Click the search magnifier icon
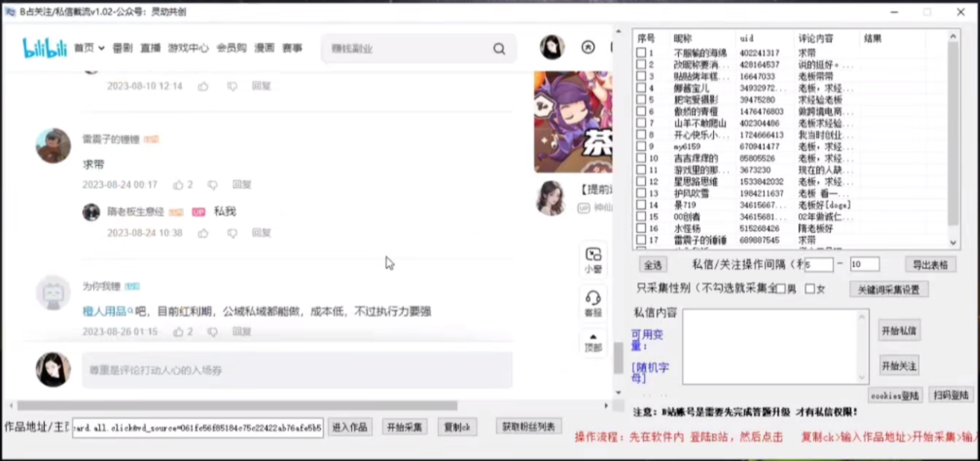This screenshot has width=980, height=461. (499, 49)
